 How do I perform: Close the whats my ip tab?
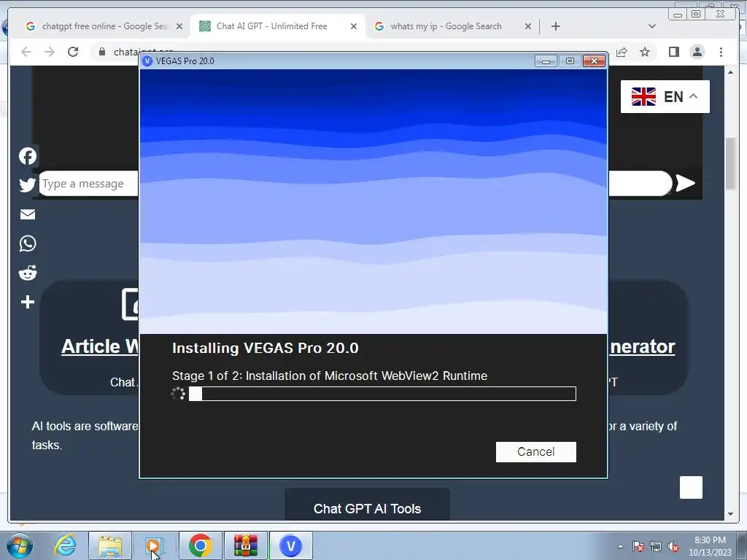(x=528, y=27)
